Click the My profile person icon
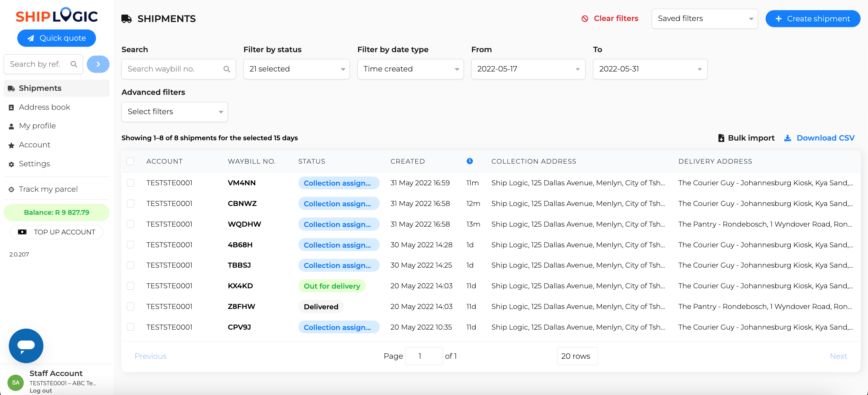Viewport: 868px width, 395px height. pos(11,126)
